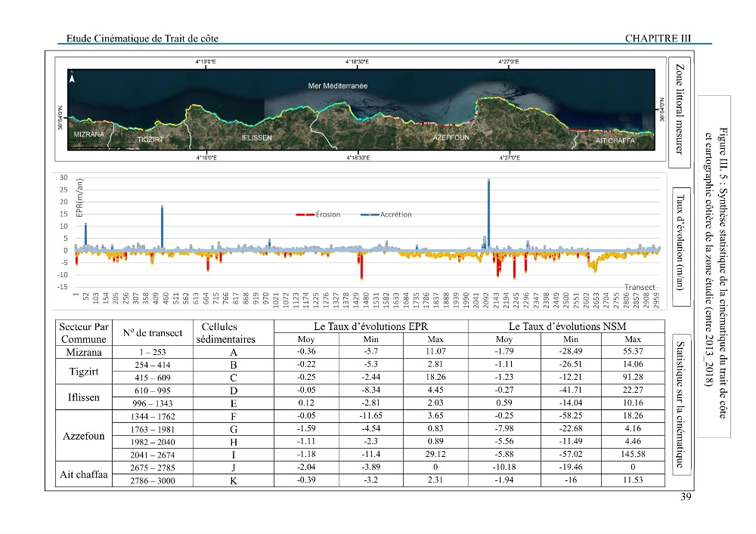
Task: Click the 'Secteur Par Commune' header cell
Action: point(83,333)
